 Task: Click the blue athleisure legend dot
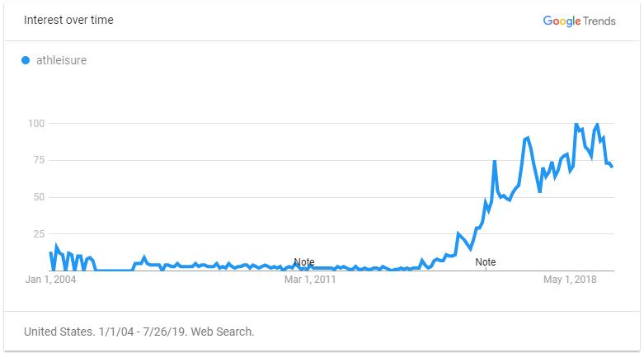tap(26, 60)
